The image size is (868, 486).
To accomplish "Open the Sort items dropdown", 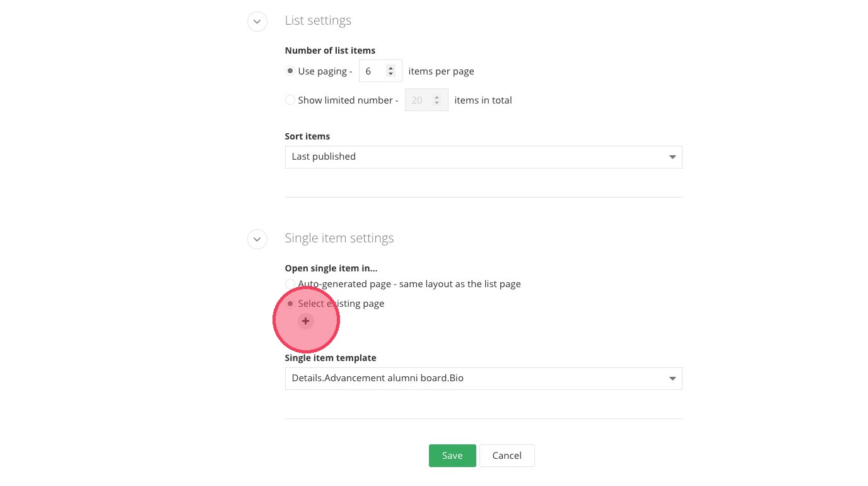I will [483, 157].
